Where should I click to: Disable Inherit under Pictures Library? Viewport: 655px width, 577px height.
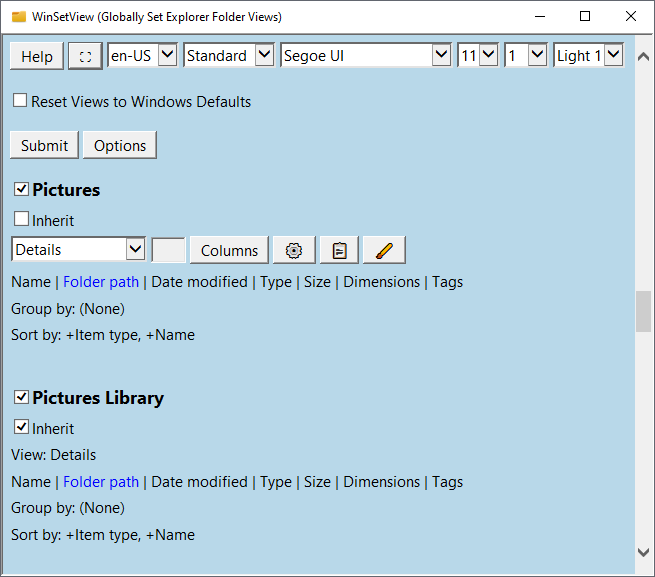point(21,427)
